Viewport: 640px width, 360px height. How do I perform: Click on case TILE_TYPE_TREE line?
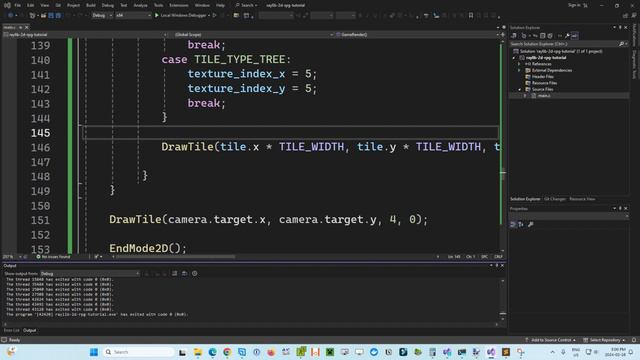(226, 60)
